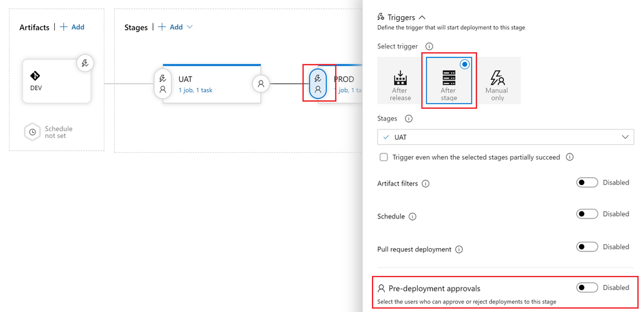Check Trigger even when stages partially succeed

click(384, 157)
